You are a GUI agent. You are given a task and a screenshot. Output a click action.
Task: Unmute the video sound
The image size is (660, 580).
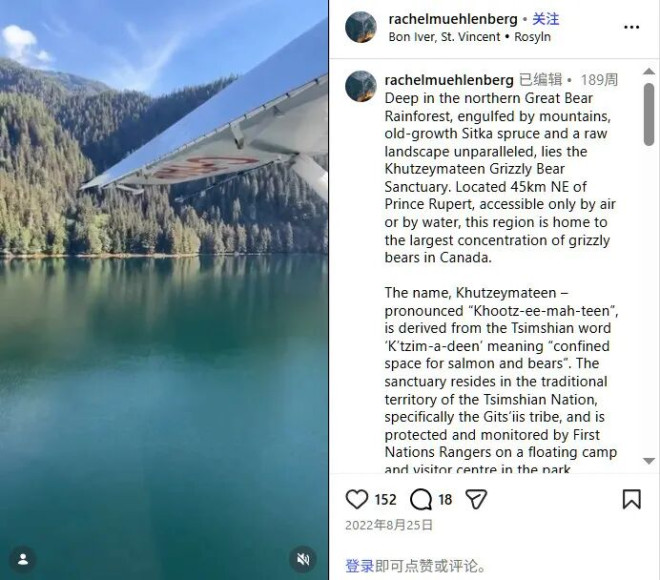(303, 559)
